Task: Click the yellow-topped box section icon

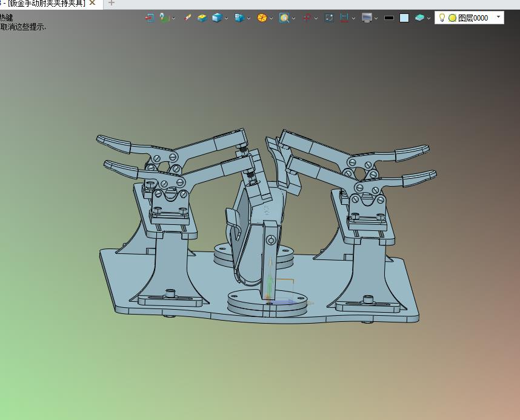Action: pyautogui.click(x=202, y=18)
